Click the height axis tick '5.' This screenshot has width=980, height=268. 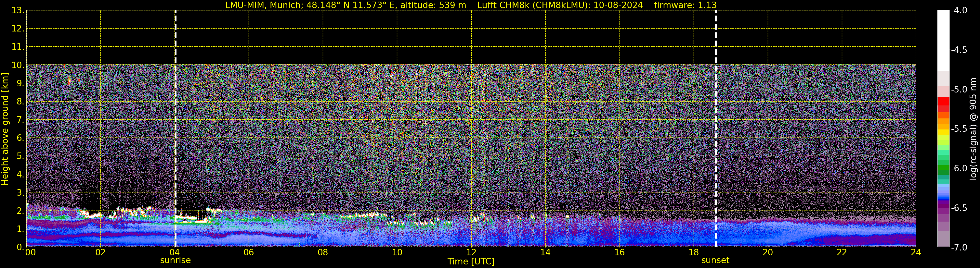[x=20, y=156]
